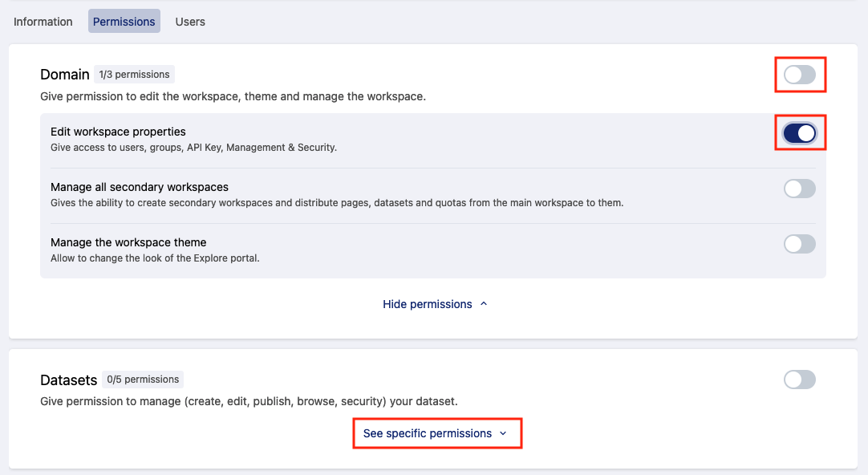This screenshot has height=475, width=868.
Task: Collapse using the up chevron icon
Action: pyautogui.click(x=484, y=304)
